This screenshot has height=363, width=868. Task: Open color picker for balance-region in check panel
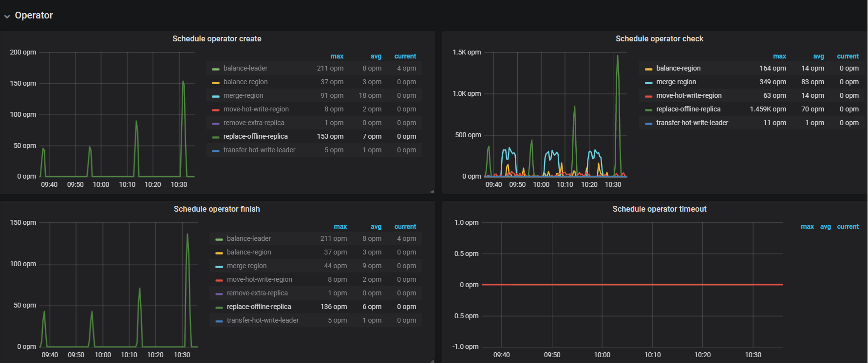pyautogui.click(x=648, y=69)
